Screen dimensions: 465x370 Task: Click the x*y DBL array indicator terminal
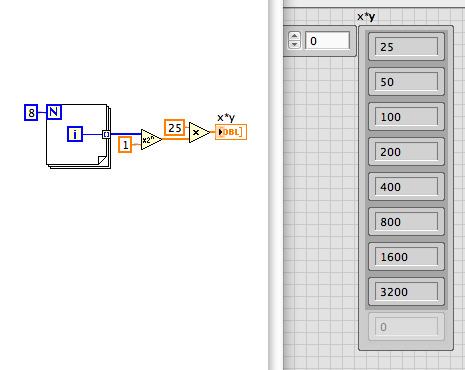pyautogui.click(x=231, y=132)
